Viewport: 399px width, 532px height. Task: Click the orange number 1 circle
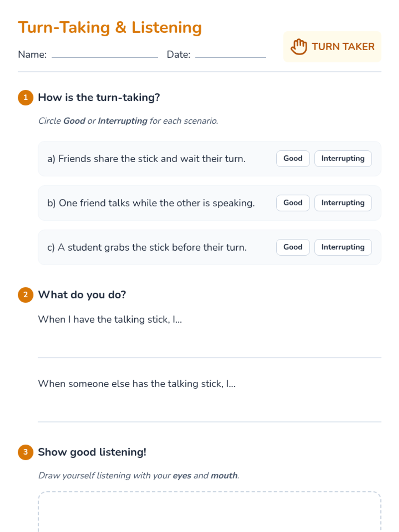(x=26, y=98)
